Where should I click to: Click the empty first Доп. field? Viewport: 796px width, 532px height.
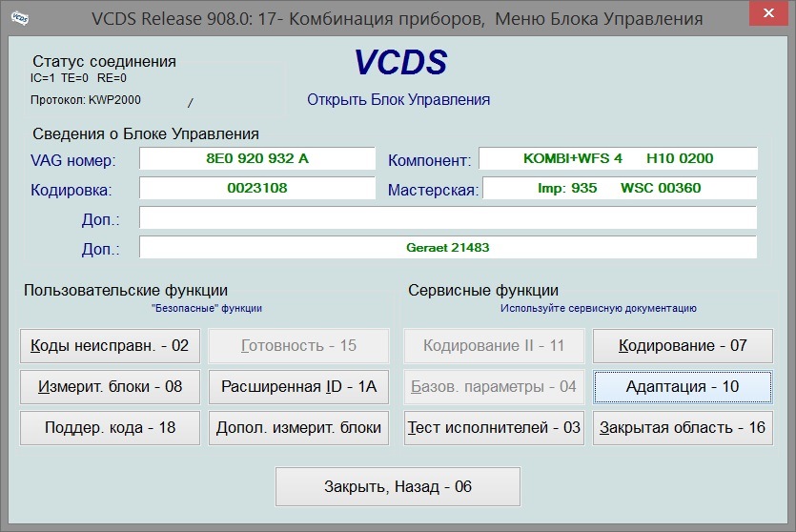pyautogui.click(x=448, y=217)
